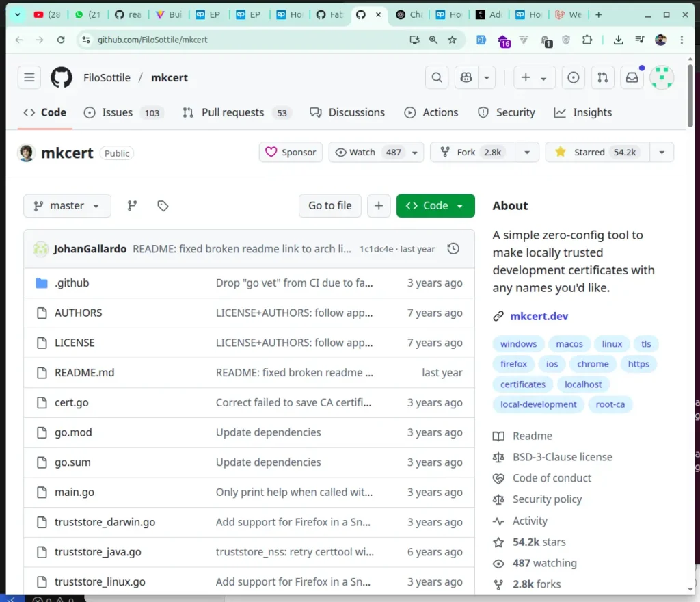Open the Actions tab

click(x=431, y=113)
